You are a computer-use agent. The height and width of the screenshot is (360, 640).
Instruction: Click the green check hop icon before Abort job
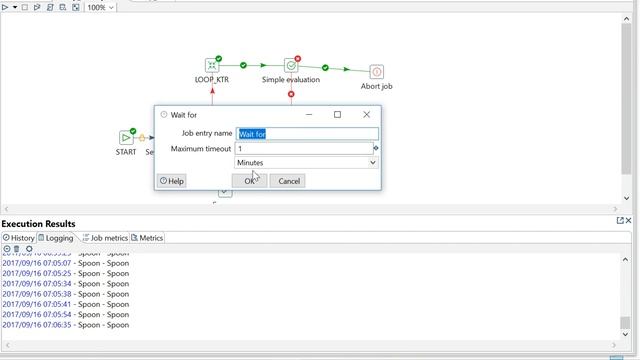(x=325, y=68)
